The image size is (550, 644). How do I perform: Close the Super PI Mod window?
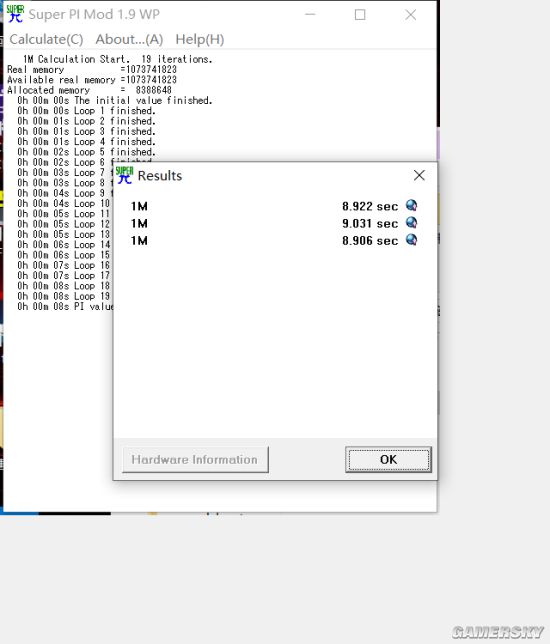click(x=410, y=15)
